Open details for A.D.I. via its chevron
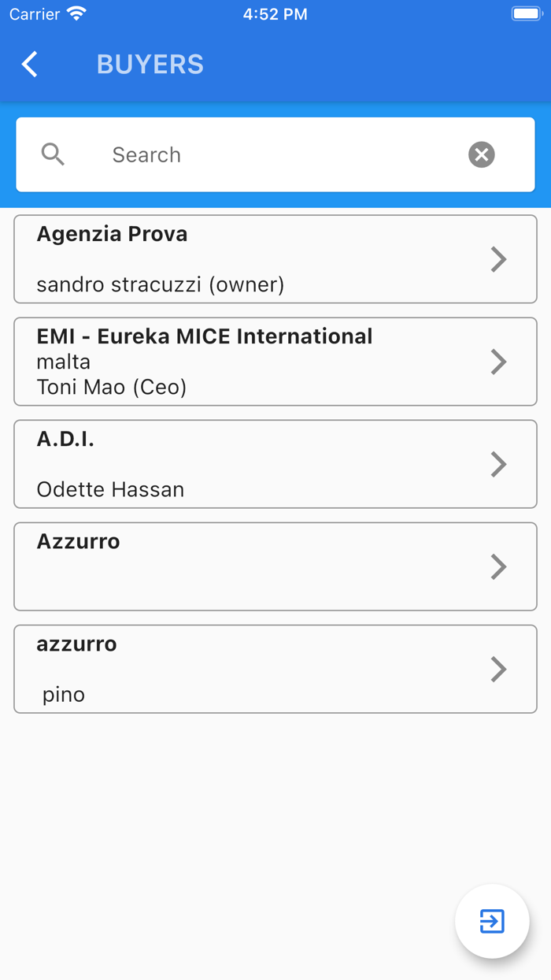Viewport: 551px width, 980px height. 498,464
